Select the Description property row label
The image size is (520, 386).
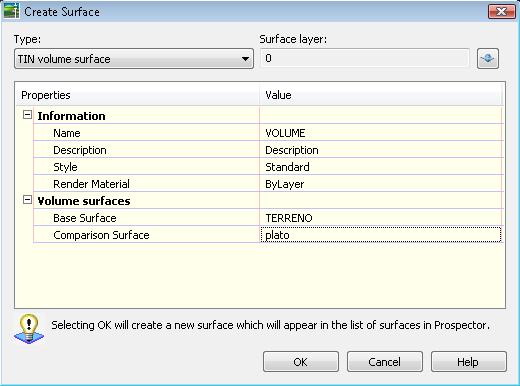point(80,150)
